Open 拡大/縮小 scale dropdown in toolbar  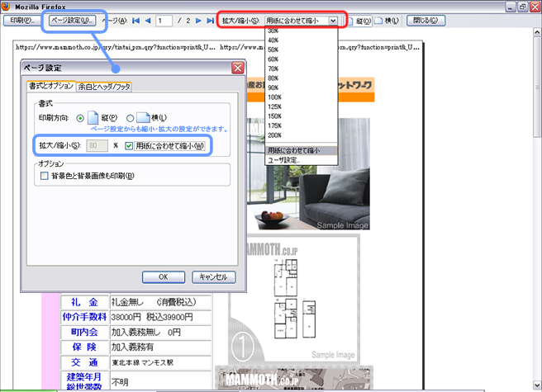click(301, 21)
